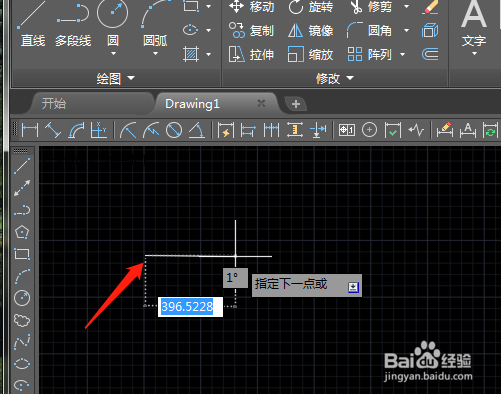Image resolution: width=501 pixels, height=394 pixels.
Task: Select Ordinate dimension tool
Action: pos(99,130)
